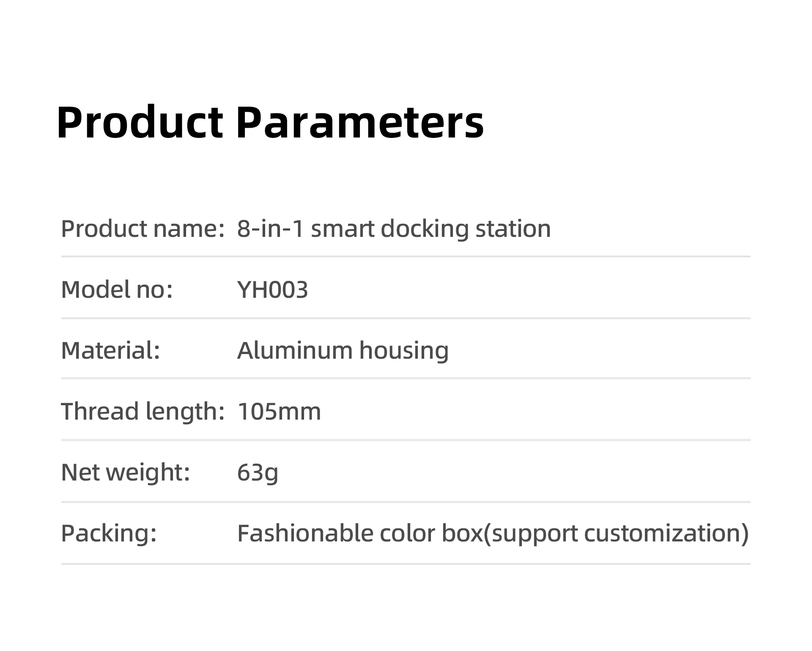The width and height of the screenshot is (812, 651).
Task: Select the "Fashionable color box" packing text
Action: tap(359, 533)
